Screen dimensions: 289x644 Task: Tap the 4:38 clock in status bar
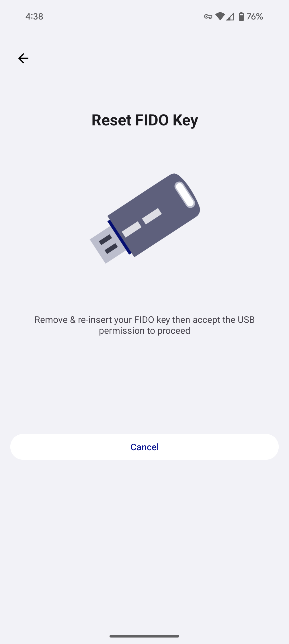pyautogui.click(x=34, y=16)
